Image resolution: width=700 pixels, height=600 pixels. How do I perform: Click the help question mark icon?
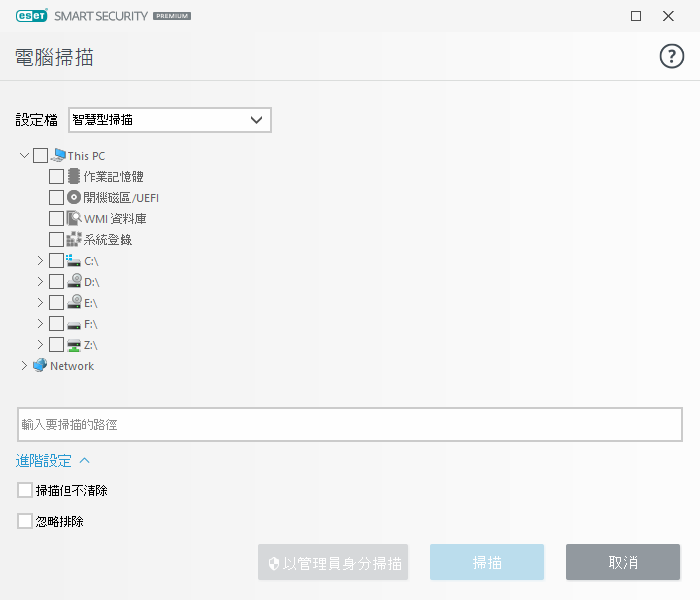point(671,57)
